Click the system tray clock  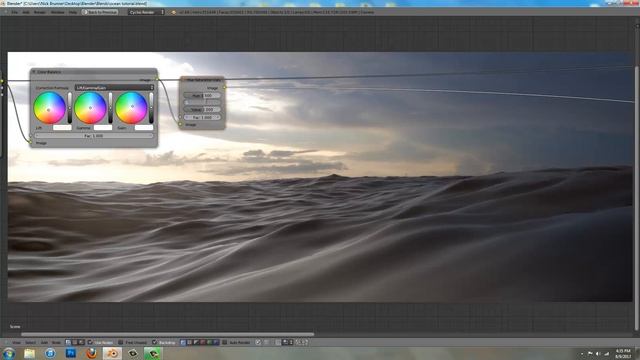click(x=623, y=353)
